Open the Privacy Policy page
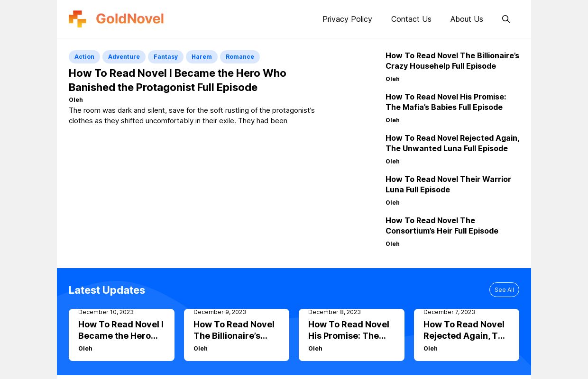This screenshot has width=588, height=379. tap(347, 19)
